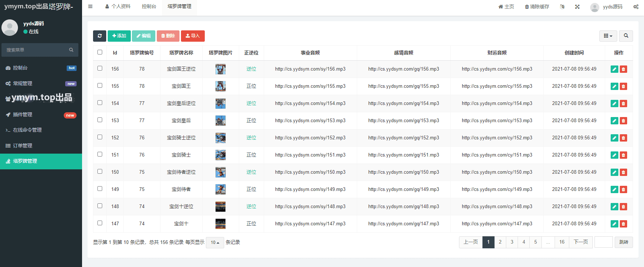Screen dimensions: 644x267
Task: Click the green 添加 button
Action: coord(119,36)
